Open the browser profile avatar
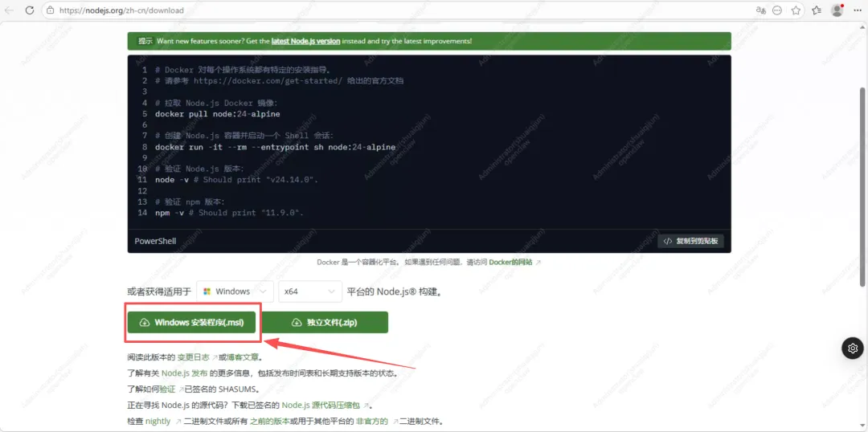 (x=837, y=10)
